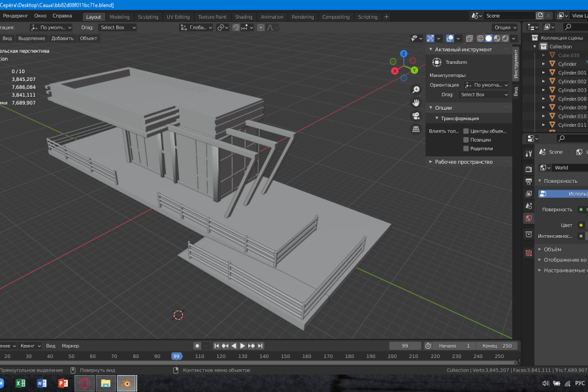Open the Добавить menu
Image resolution: width=588 pixels, height=392 pixels.
(x=63, y=39)
